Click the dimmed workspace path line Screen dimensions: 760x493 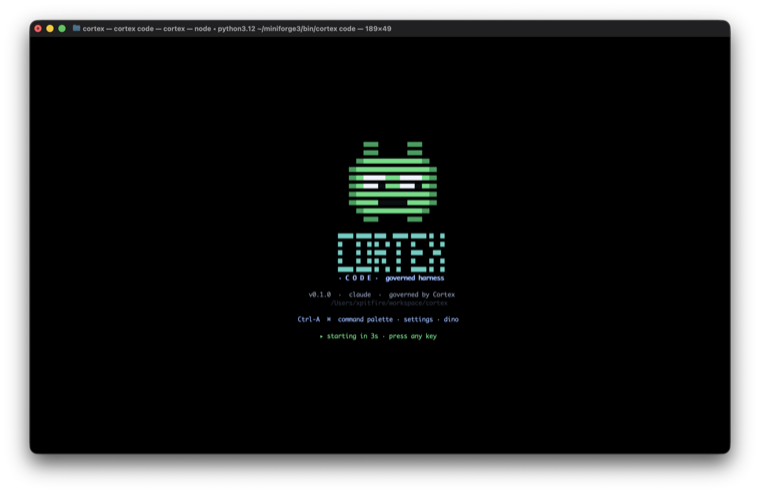pyautogui.click(x=389, y=303)
